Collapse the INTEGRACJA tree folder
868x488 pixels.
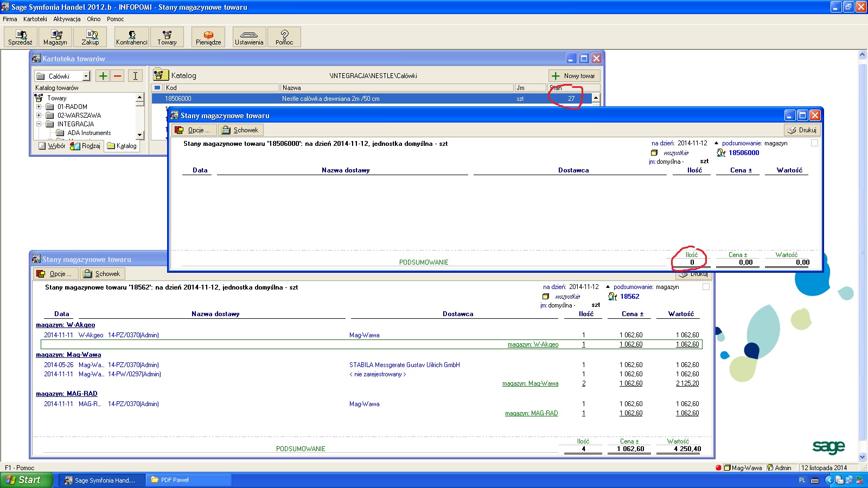[x=39, y=124]
